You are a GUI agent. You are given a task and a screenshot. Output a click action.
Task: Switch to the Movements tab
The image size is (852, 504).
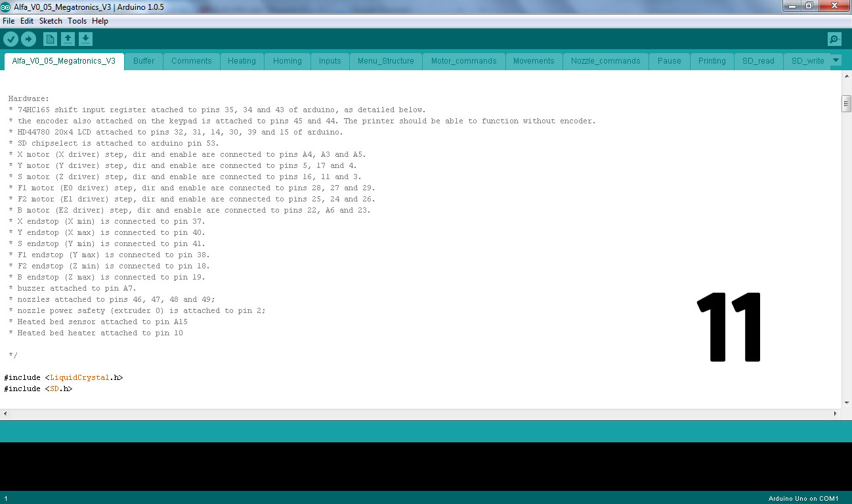(x=534, y=61)
